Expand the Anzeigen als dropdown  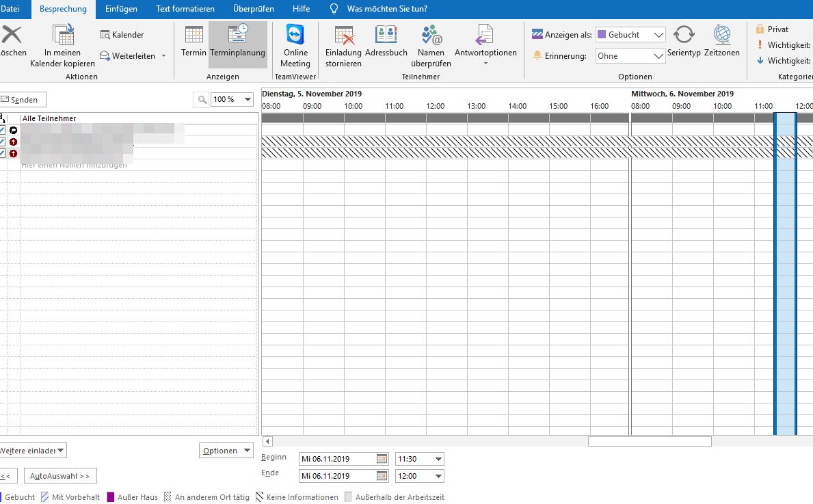[x=658, y=35]
